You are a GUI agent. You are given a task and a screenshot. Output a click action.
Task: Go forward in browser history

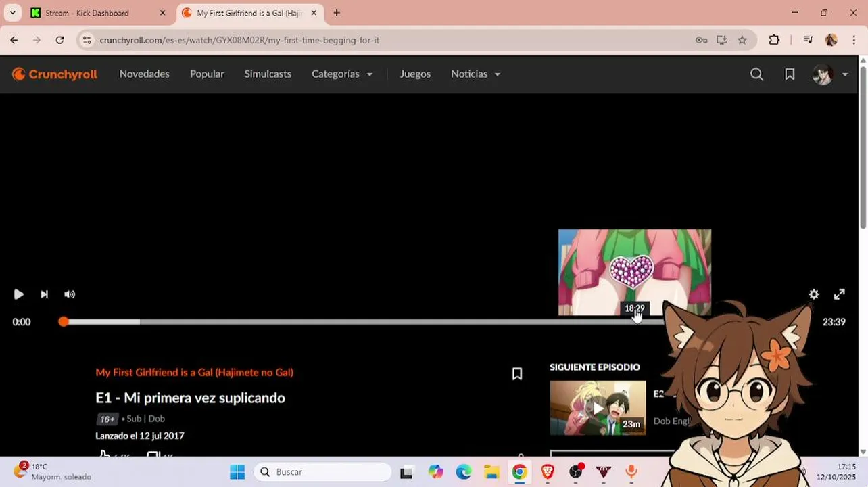[37, 40]
